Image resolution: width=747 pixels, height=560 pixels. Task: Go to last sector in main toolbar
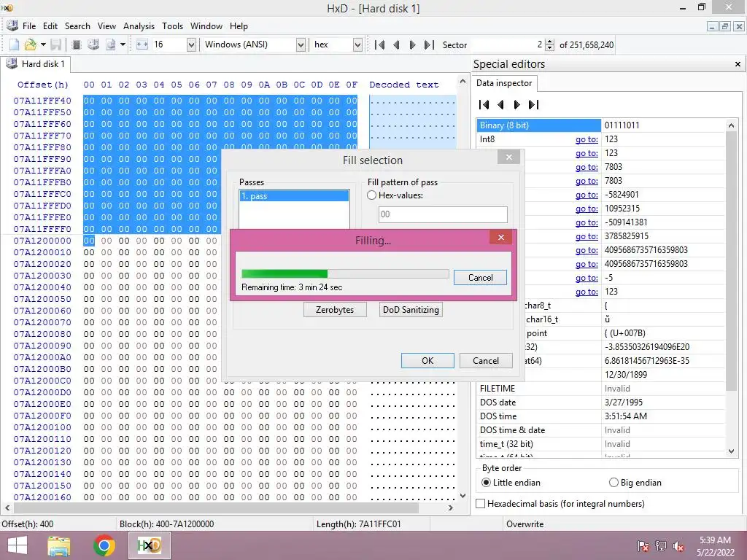tap(429, 44)
